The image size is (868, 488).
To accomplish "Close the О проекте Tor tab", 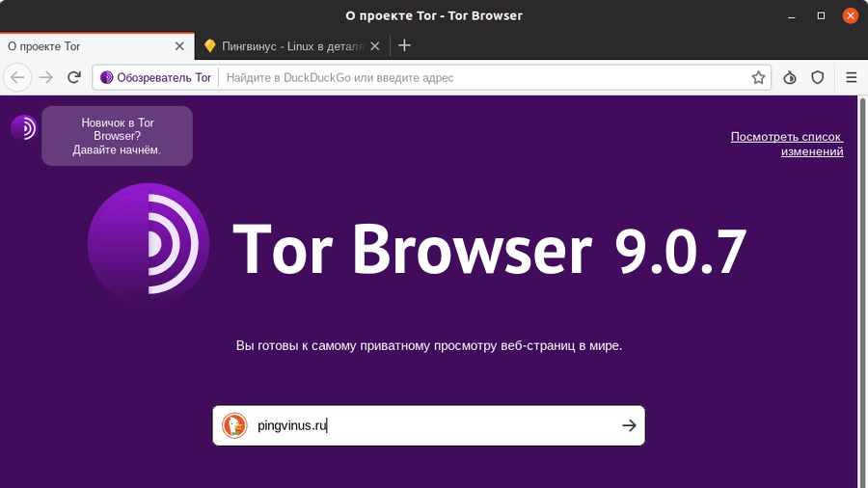I will point(179,46).
